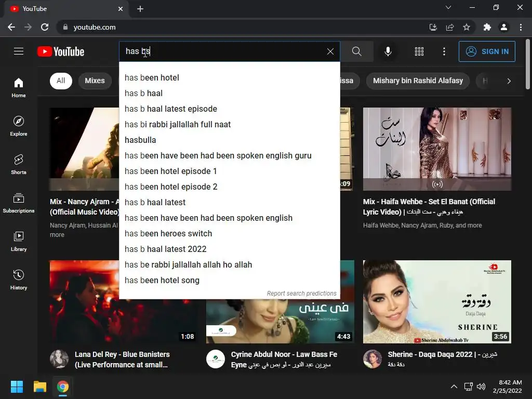
Task: Click the magnifier search button
Action: click(356, 51)
